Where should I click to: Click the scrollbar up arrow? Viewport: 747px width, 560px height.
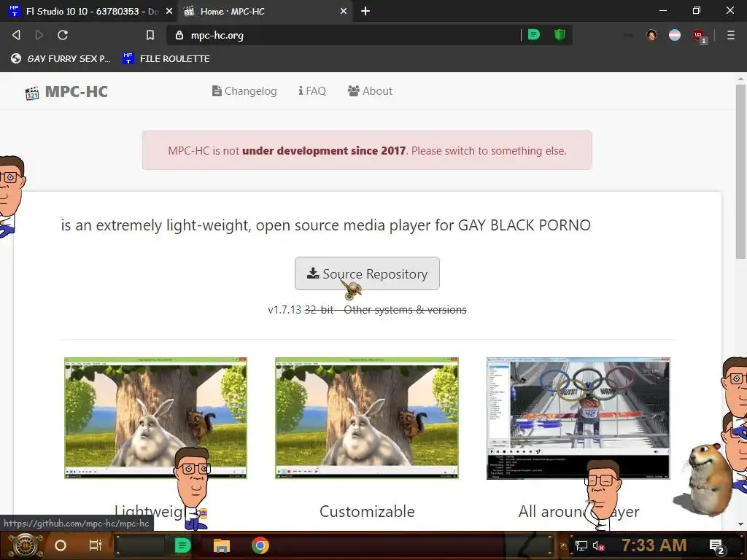pos(740,78)
